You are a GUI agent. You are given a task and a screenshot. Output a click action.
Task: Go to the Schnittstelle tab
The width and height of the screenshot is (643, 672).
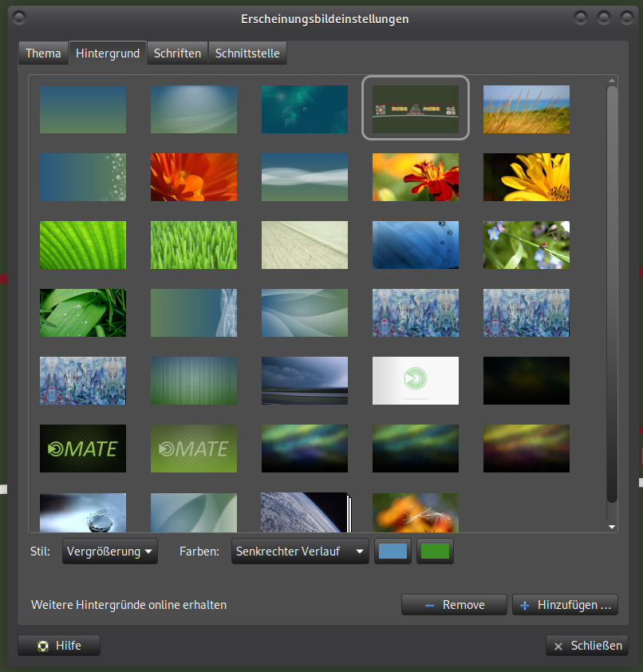[x=247, y=53]
